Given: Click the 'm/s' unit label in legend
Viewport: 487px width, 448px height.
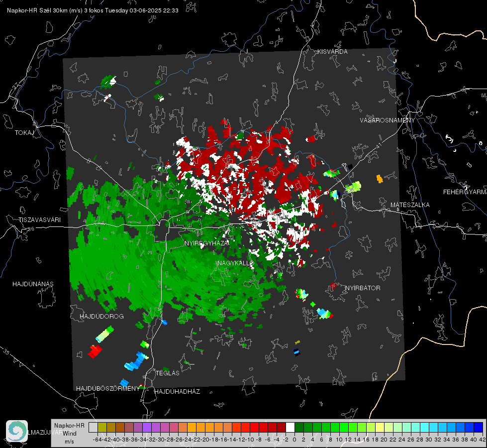Looking at the screenshot, I should [69, 441].
